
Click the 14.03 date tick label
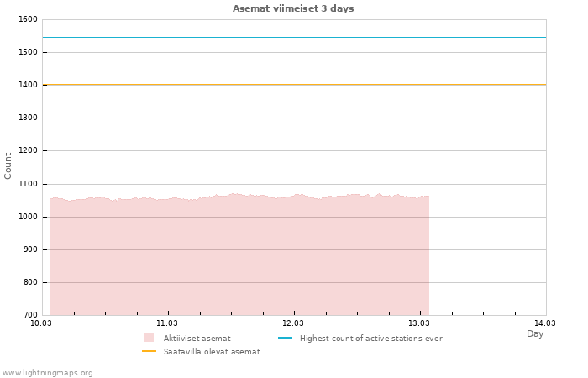pyautogui.click(x=545, y=323)
